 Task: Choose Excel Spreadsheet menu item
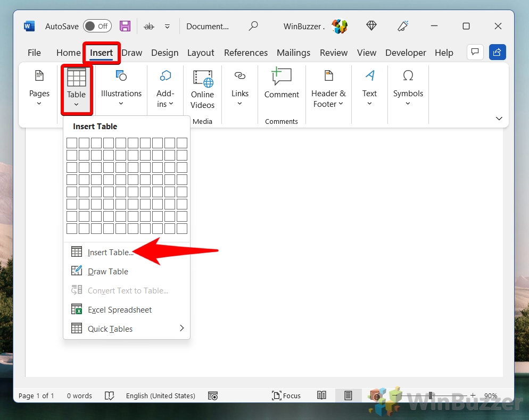click(x=127, y=310)
